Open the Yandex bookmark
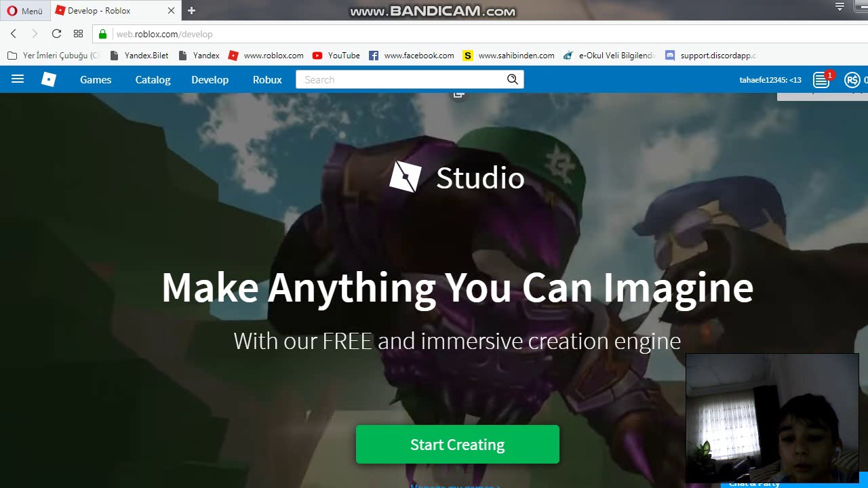The height and width of the screenshot is (488, 868). [199, 56]
